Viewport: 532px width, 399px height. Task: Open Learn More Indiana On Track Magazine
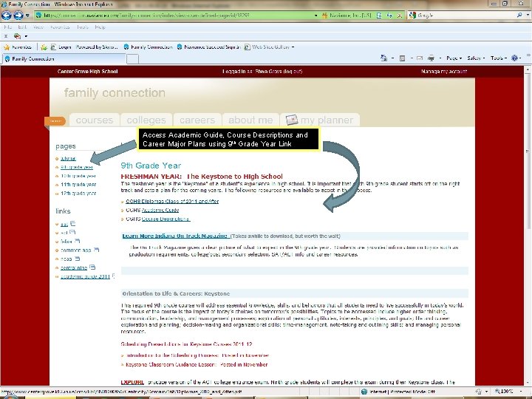pos(174,236)
